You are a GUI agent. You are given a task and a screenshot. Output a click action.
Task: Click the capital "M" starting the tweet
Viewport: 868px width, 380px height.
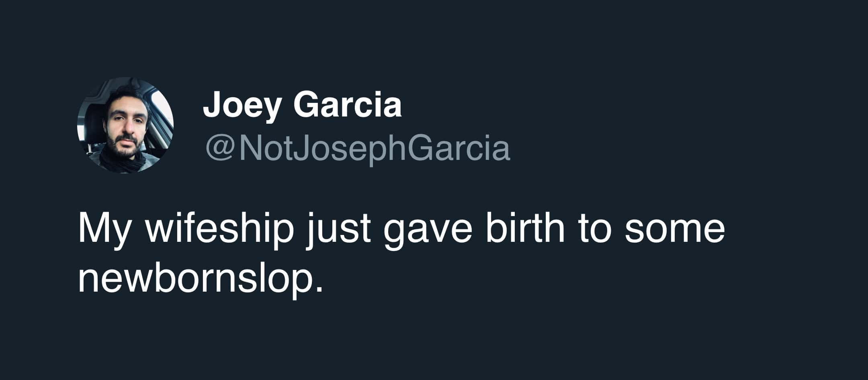click(92, 229)
